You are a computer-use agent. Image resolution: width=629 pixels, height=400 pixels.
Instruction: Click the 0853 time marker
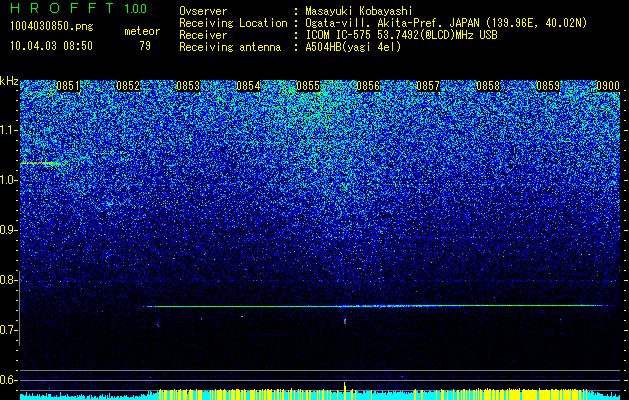(188, 86)
